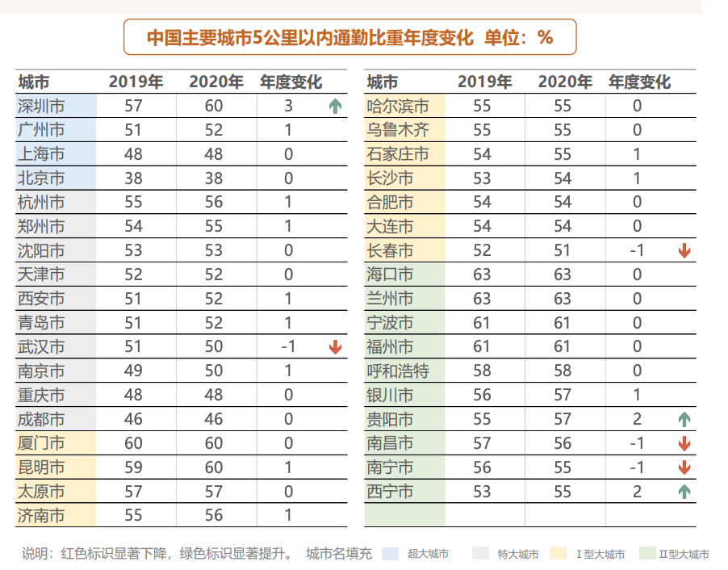Select the 长春市 city cell
The height and width of the screenshot is (570, 728).
click(405, 250)
